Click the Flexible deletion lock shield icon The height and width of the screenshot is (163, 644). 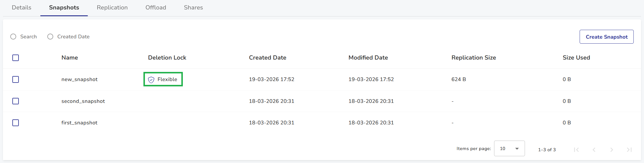[151, 80]
